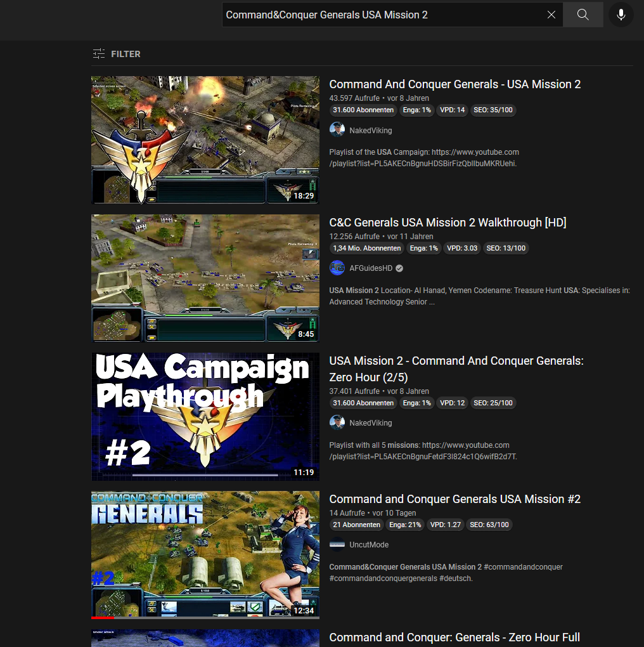Open 'C&C Generals USA Mission 2 Walkthrough [HD]' title

coord(448,223)
